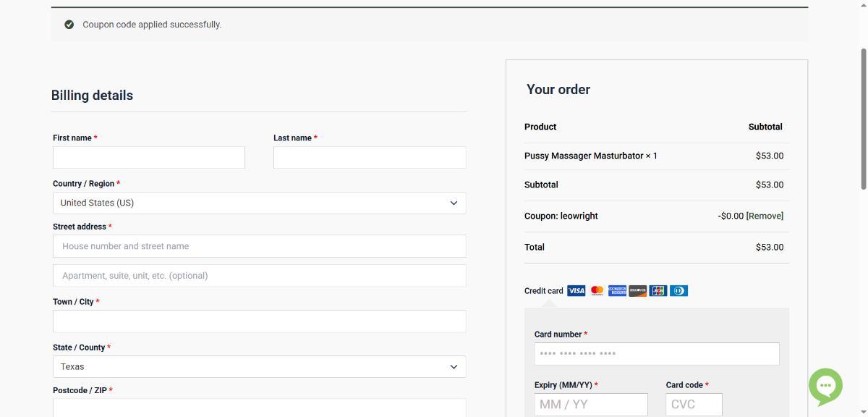Select the Expiry MM/YY field

pos(590,404)
